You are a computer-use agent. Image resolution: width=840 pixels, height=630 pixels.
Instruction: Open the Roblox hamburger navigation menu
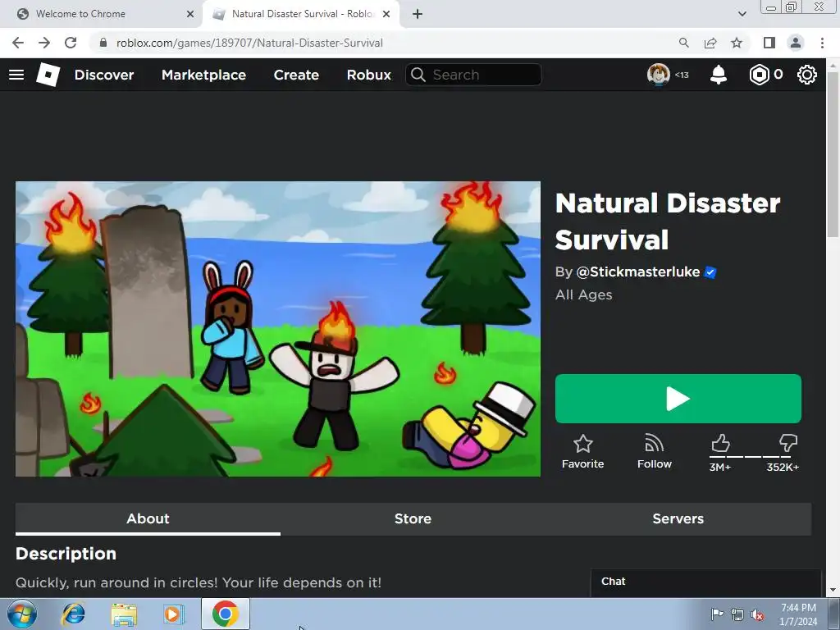(16, 75)
